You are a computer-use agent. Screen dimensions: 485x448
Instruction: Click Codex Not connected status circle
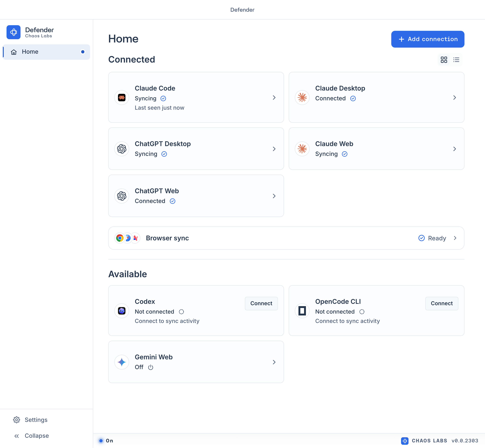coord(181,312)
